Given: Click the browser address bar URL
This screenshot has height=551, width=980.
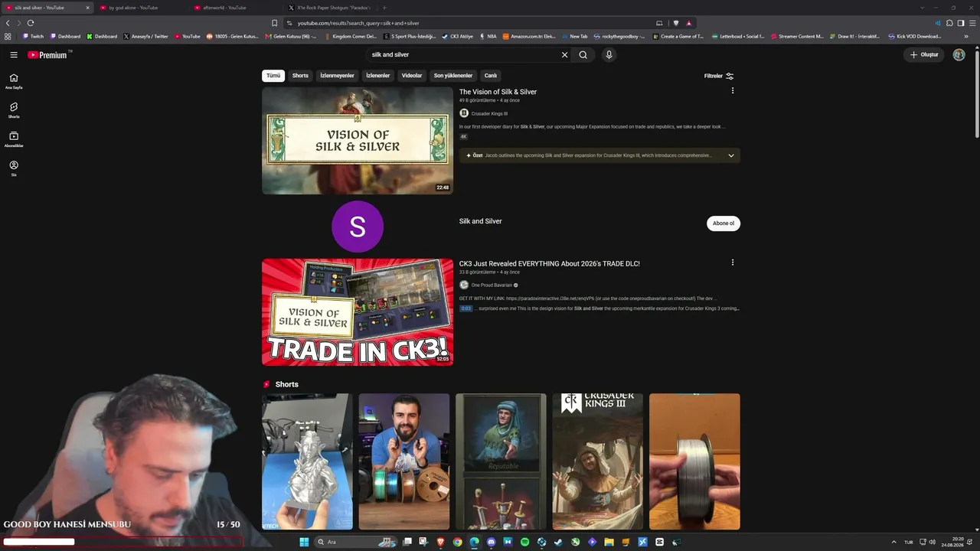Looking at the screenshot, I should [x=358, y=23].
